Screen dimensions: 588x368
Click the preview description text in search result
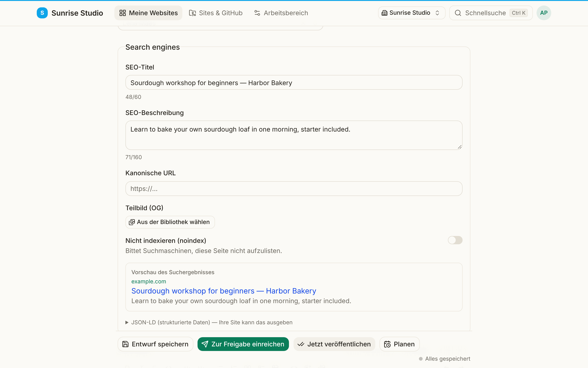click(241, 301)
